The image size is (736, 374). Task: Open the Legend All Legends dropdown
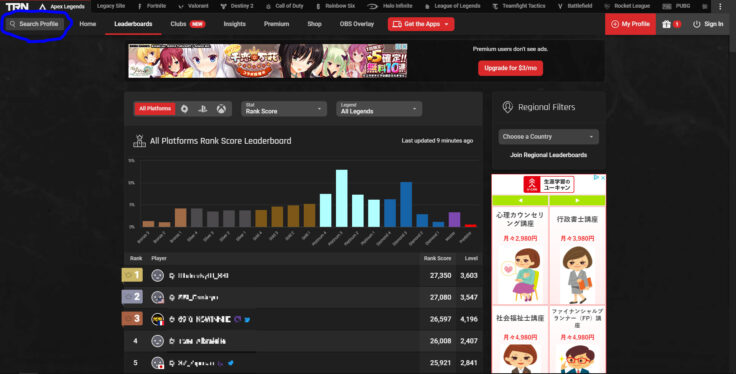click(x=379, y=109)
